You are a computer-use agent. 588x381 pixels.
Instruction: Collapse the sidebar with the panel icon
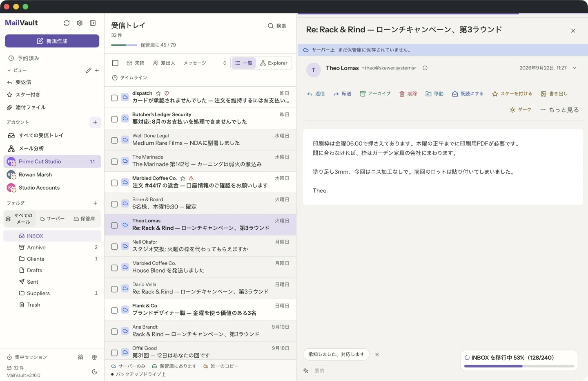[x=93, y=23]
